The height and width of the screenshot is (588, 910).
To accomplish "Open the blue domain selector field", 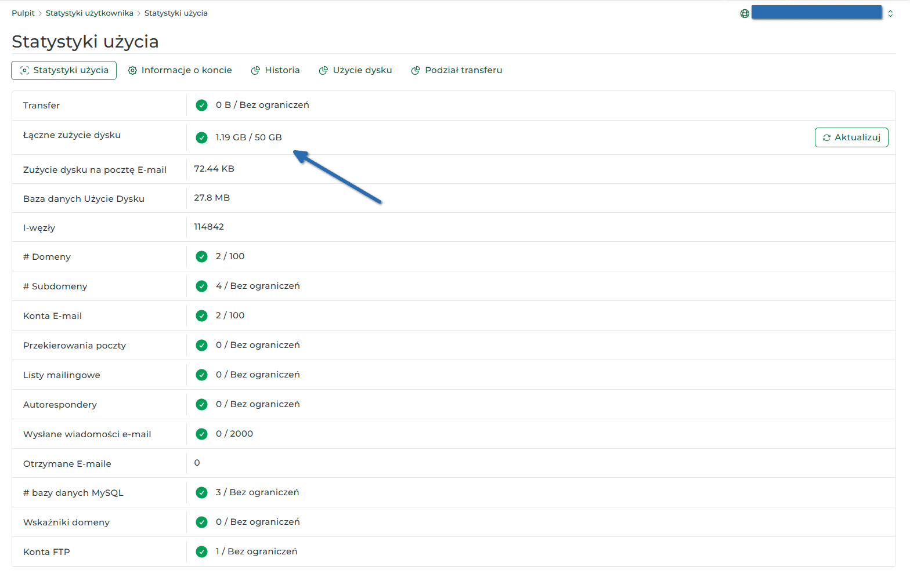I will coord(817,13).
